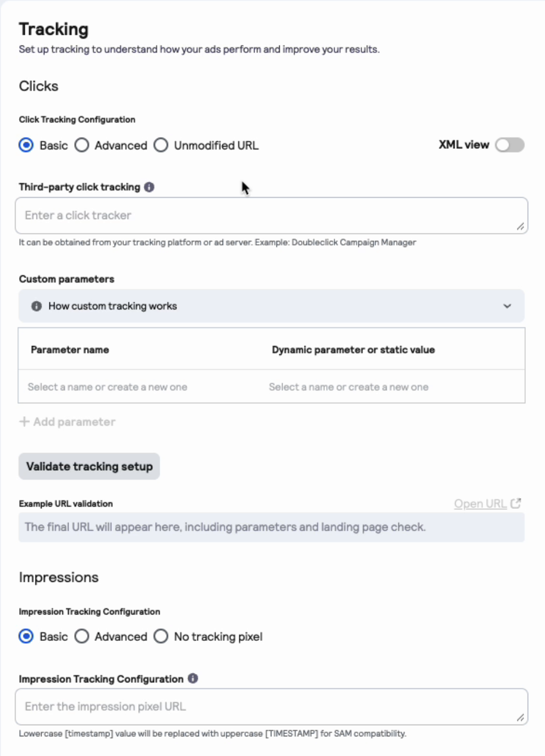Open the Parameter name selector
Viewport: 545px width, 756px height.
click(x=139, y=387)
